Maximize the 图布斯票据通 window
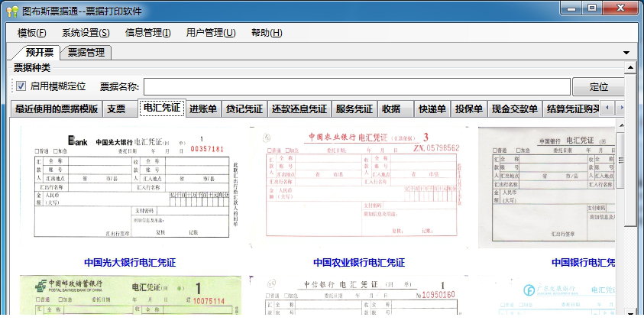Screen dimensions: 644x327 [x=592, y=8]
